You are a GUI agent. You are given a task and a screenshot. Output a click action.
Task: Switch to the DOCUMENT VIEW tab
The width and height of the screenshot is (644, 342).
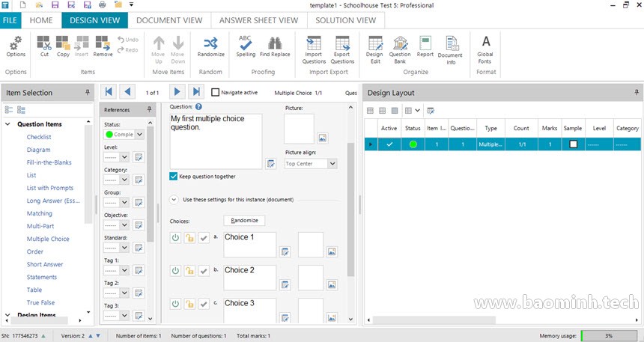pos(169,20)
